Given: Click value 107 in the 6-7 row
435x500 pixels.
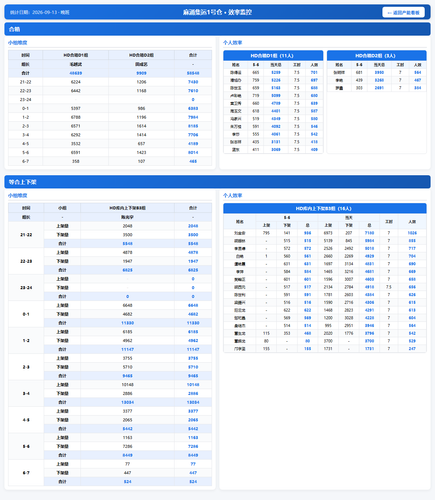Looking at the screenshot, I should click(x=141, y=161).
